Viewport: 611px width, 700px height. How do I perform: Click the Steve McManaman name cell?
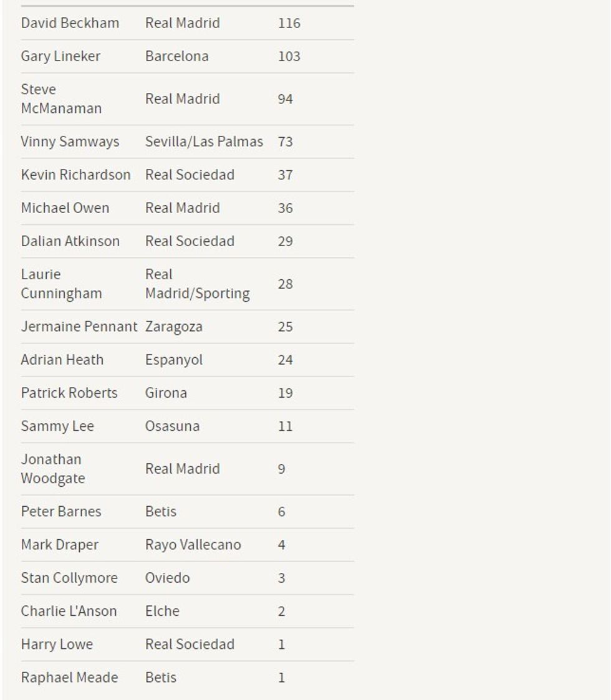(x=61, y=99)
